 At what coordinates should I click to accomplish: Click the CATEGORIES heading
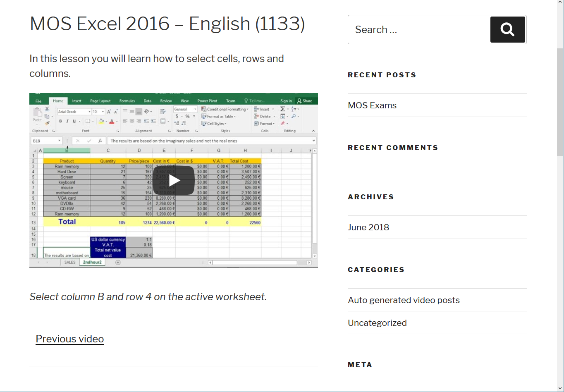click(x=376, y=270)
